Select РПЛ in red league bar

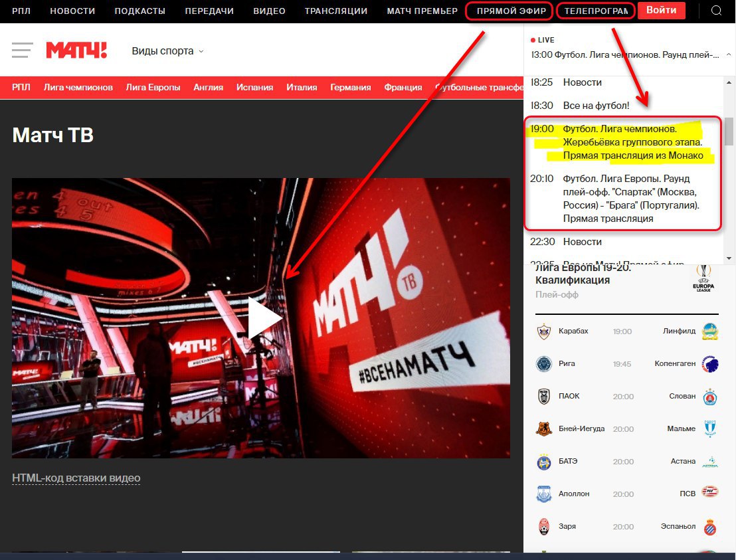coord(21,87)
